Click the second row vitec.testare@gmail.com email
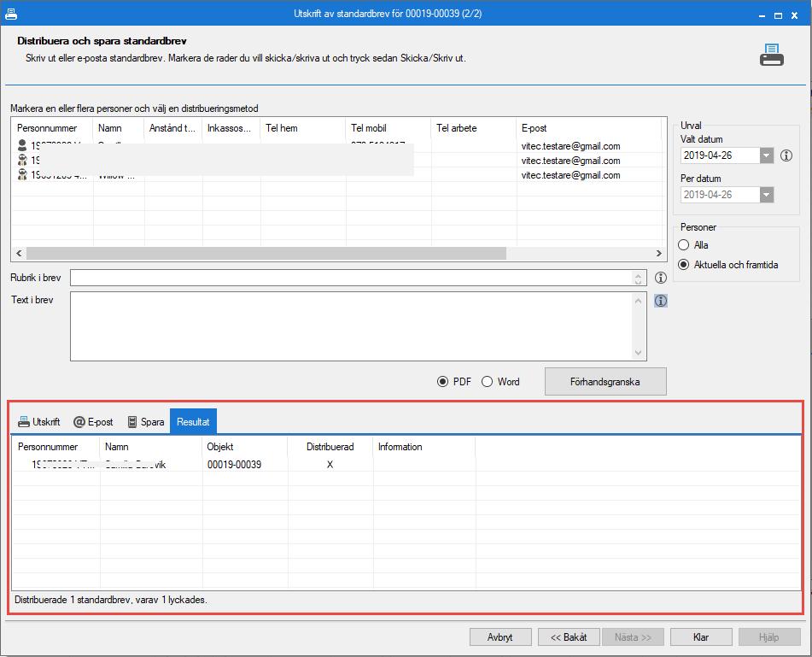Viewport: 812px width, 657px height. tap(570, 161)
